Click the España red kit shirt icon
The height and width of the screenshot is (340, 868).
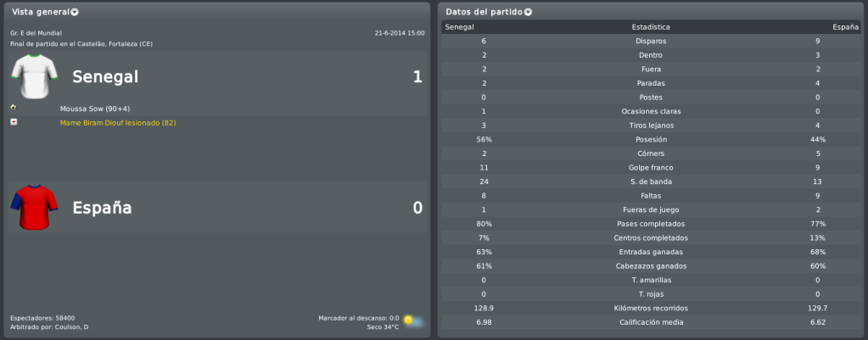34,208
